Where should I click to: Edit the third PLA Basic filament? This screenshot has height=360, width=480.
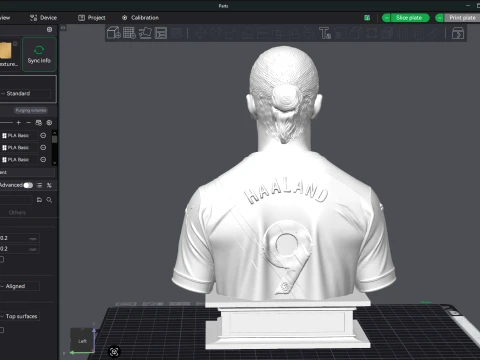[x=43, y=160]
